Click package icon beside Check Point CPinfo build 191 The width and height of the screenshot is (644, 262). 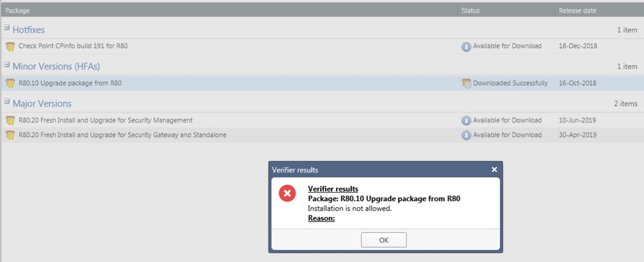(10, 47)
